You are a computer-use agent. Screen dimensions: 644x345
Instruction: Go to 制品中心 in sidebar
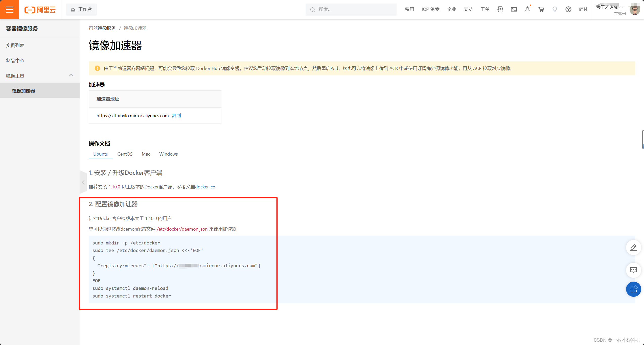[x=15, y=61]
